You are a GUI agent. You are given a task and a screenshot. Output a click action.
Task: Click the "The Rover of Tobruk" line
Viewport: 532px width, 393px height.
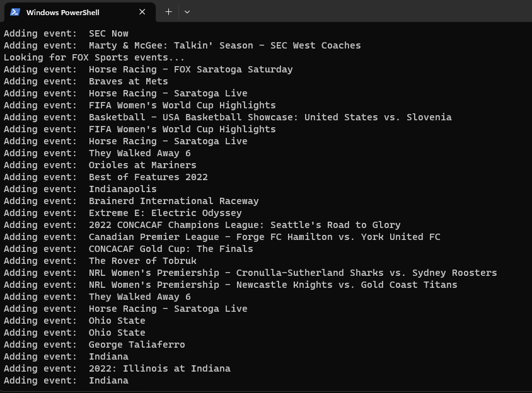click(x=142, y=261)
